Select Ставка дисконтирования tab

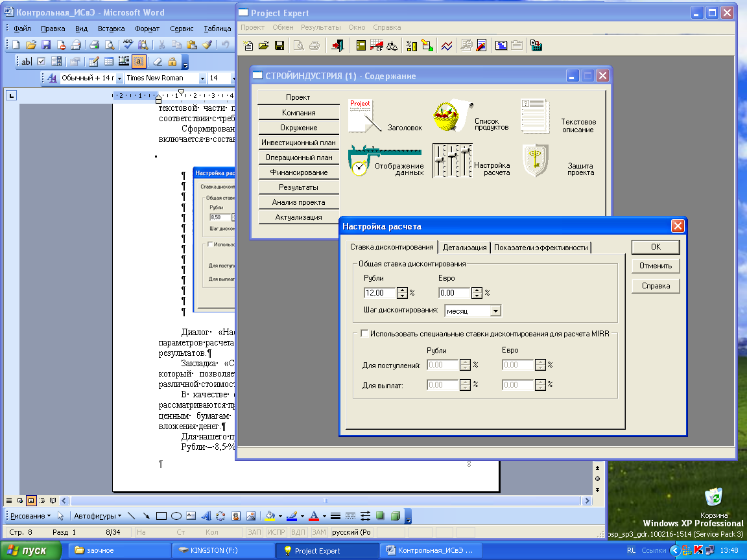tap(392, 247)
